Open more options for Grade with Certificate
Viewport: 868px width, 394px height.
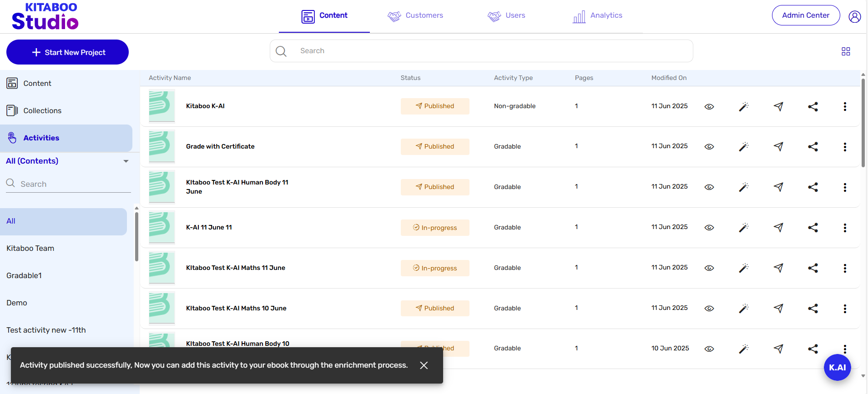845,147
